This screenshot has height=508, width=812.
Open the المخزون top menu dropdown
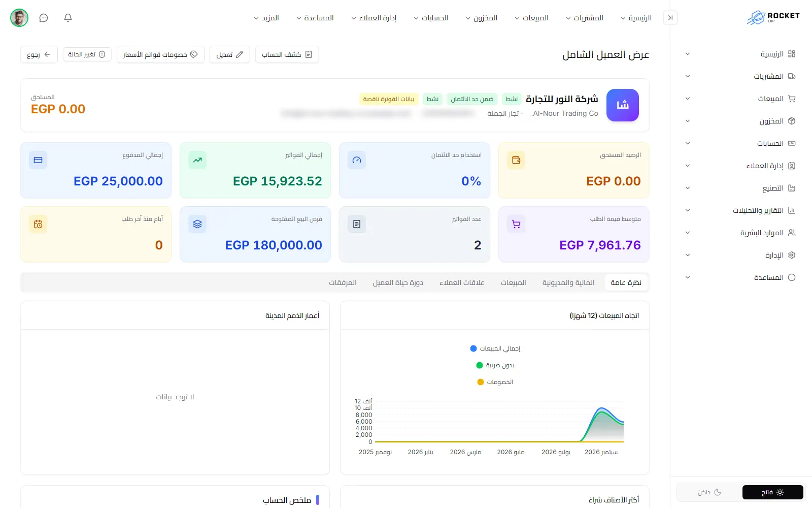click(x=482, y=18)
